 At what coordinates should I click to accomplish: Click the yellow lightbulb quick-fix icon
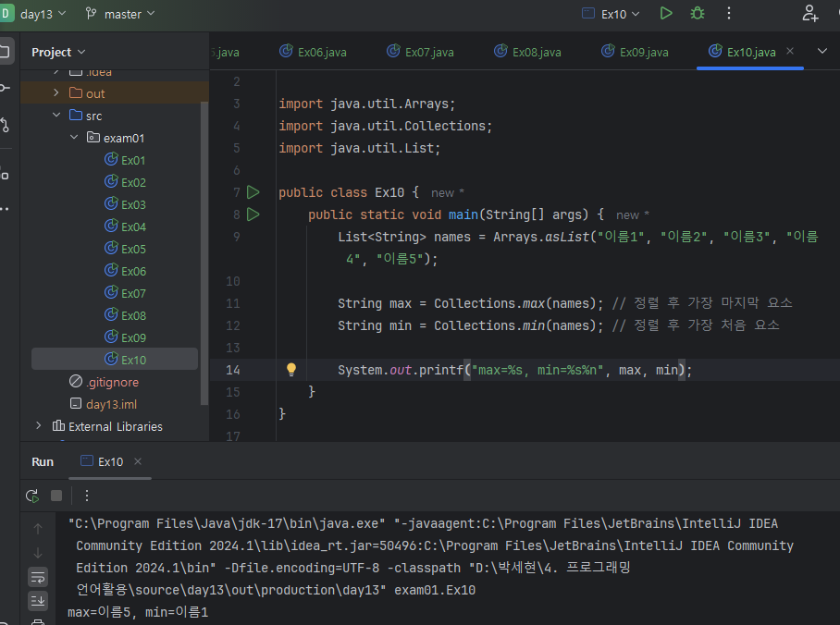coord(290,370)
